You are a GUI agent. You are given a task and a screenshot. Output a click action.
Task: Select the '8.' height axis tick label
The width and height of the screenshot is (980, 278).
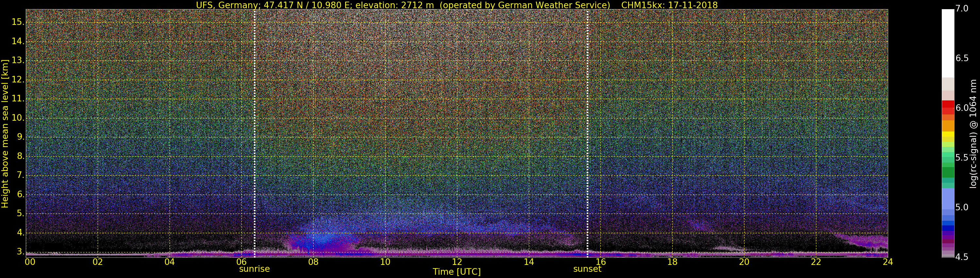point(20,157)
